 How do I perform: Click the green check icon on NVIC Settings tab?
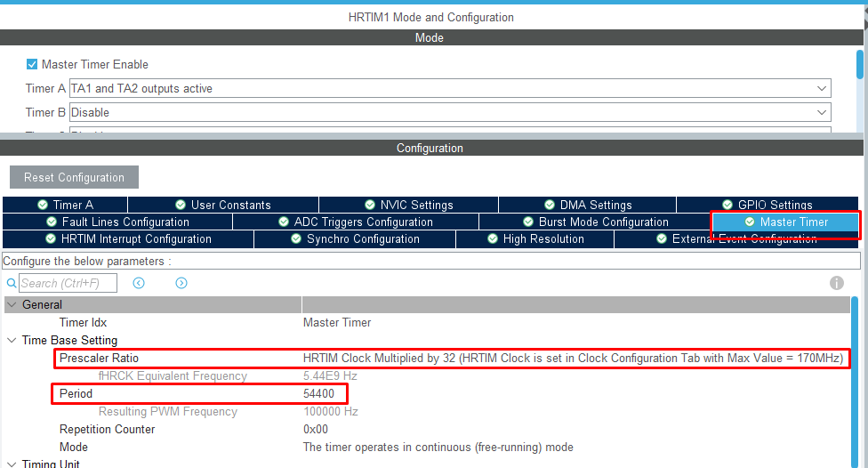click(x=370, y=205)
